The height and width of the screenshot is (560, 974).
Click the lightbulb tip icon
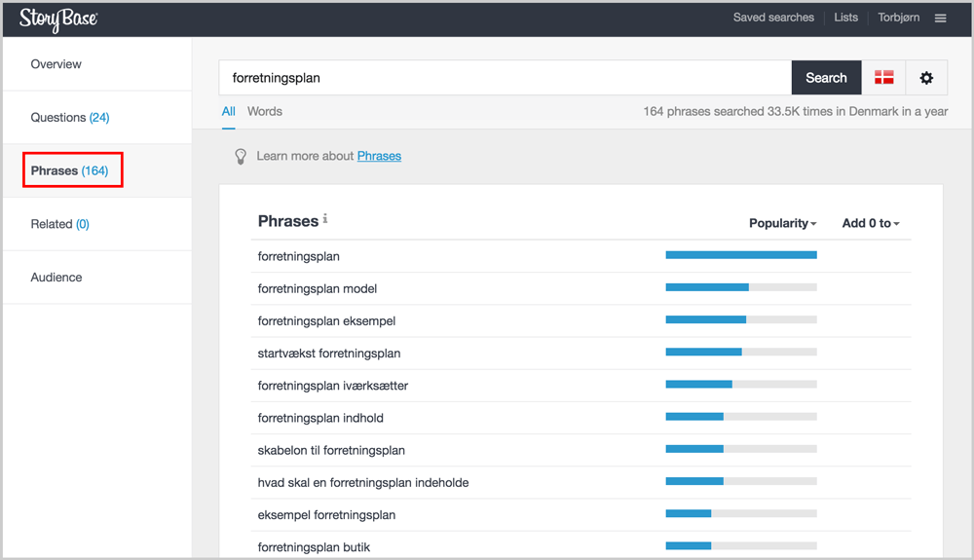pos(241,157)
